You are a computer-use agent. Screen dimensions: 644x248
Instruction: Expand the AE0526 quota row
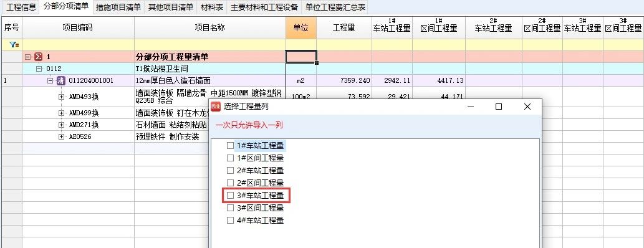click(x=61, y=136)
